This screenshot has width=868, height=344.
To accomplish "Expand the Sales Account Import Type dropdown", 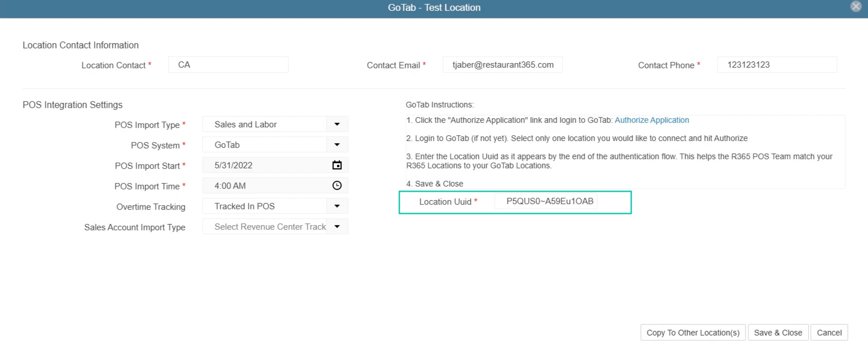I will 337,227.
